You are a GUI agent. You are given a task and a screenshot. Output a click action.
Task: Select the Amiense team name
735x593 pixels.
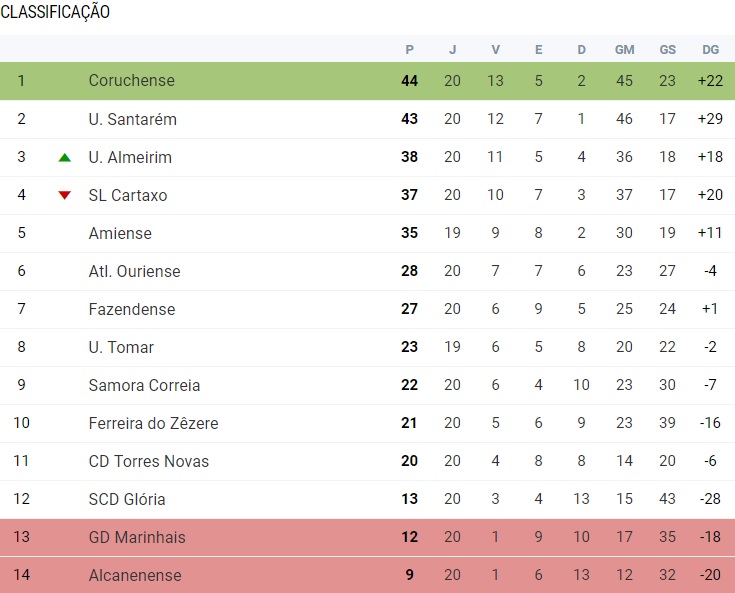(120, 233)
